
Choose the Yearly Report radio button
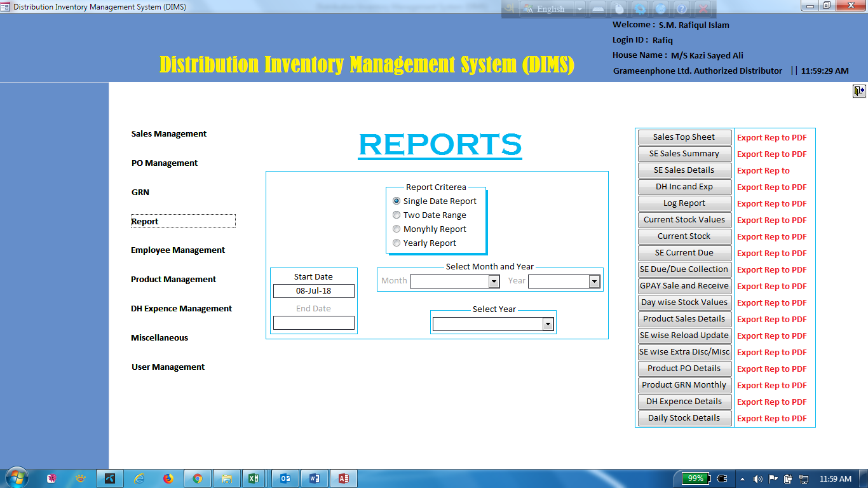[397, 243]
